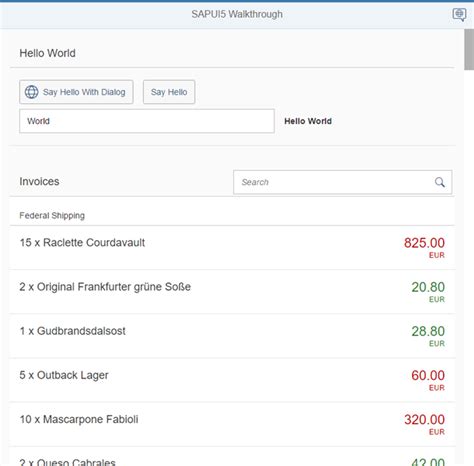Select the Raclette Courdavault invoice
474x466 pixels.
232,248
